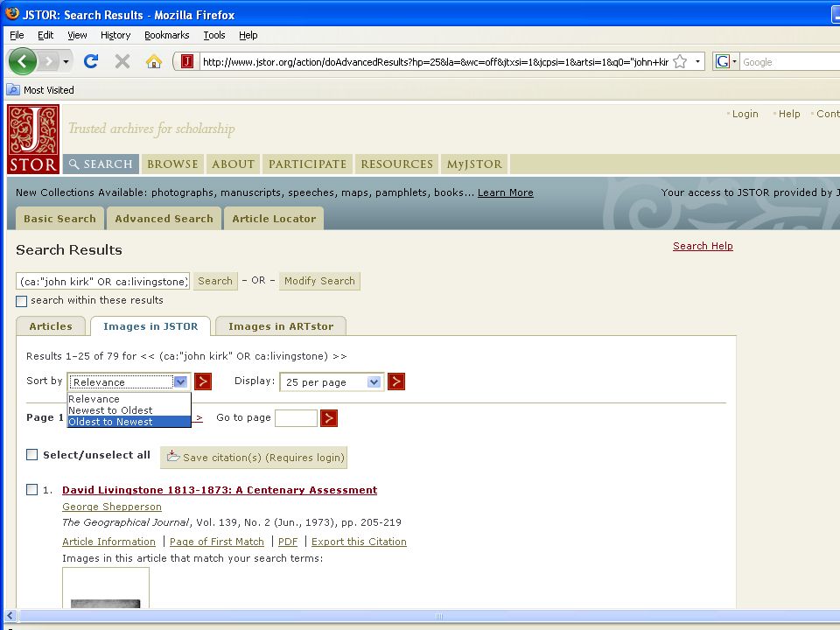840x630 pixels.
Task: Switch to the Articles results tab
Action: tap(51, 326)
